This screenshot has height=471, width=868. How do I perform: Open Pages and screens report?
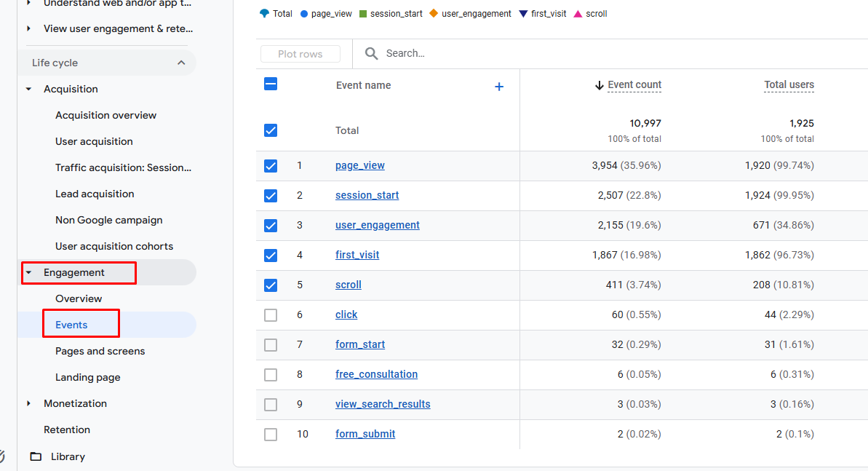[x=100, y=351]
